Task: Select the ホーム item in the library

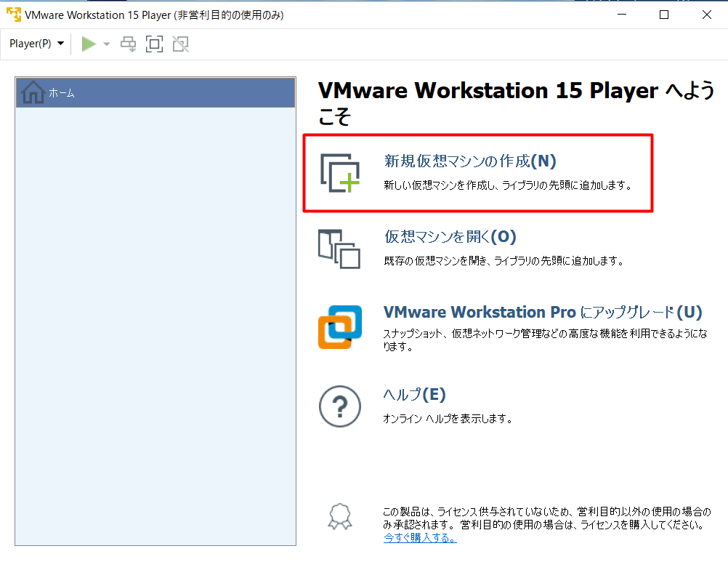Action: (x=155, y=93)
